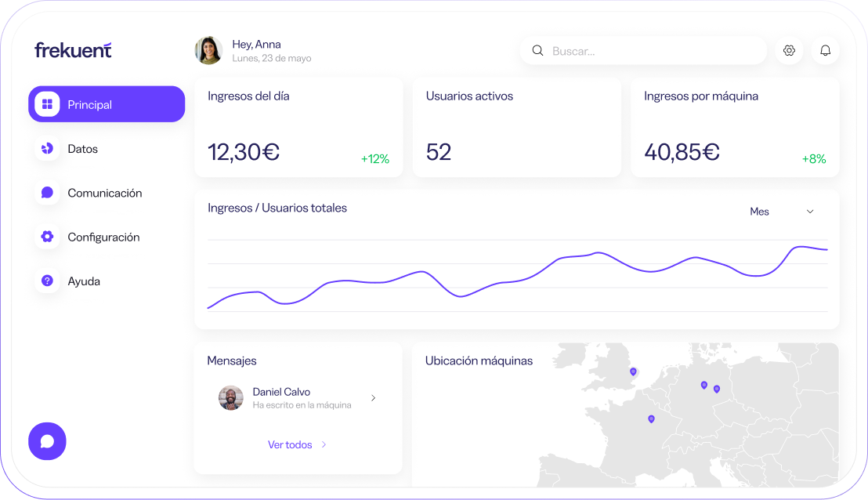Click the 40,85€ value
Viewport: 868px width, 500px height.
pos(682,152)
